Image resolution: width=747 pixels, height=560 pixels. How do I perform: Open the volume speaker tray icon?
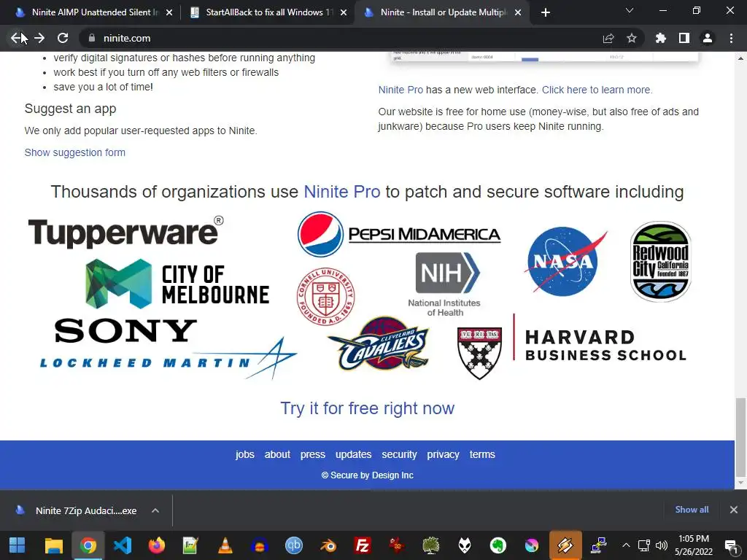661,545
